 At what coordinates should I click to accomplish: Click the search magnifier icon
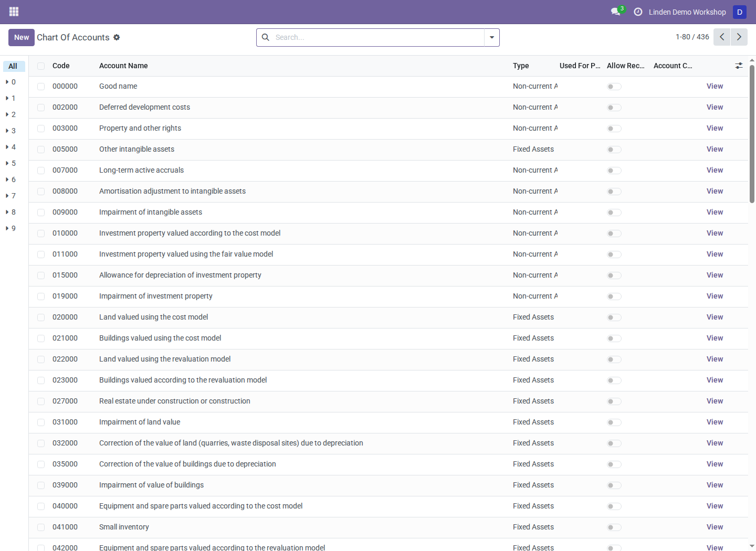(266, 37)
